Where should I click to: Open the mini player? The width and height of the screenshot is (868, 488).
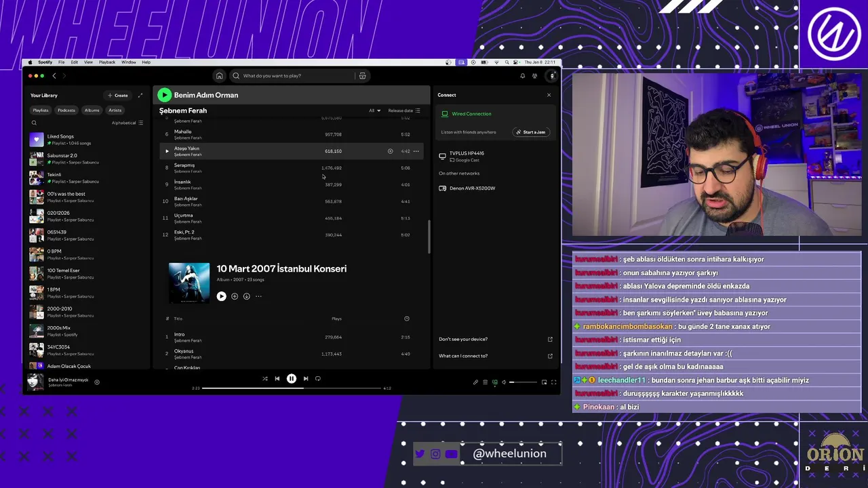tap(544, 382)
